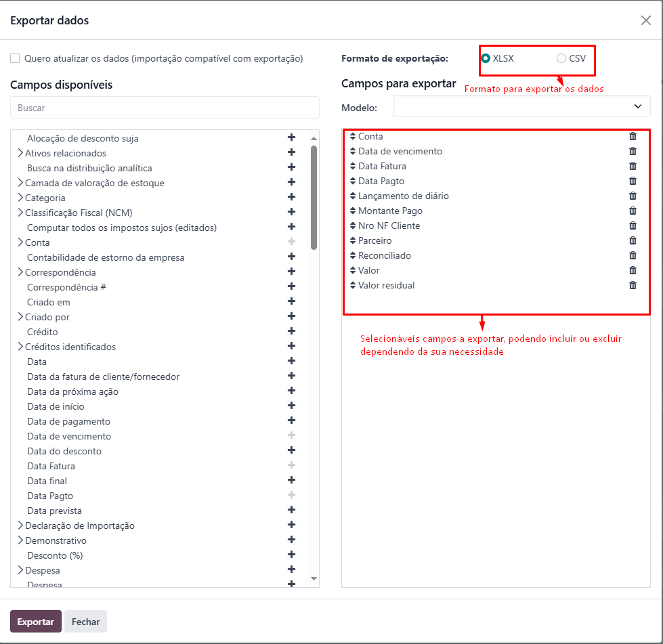Click the Fechar button
The height and width of the screenshot is (644, 663).
coord(86,622)
